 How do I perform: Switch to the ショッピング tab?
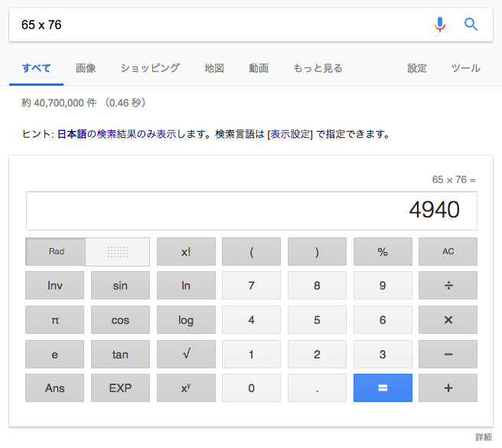(x=150, y=68)
